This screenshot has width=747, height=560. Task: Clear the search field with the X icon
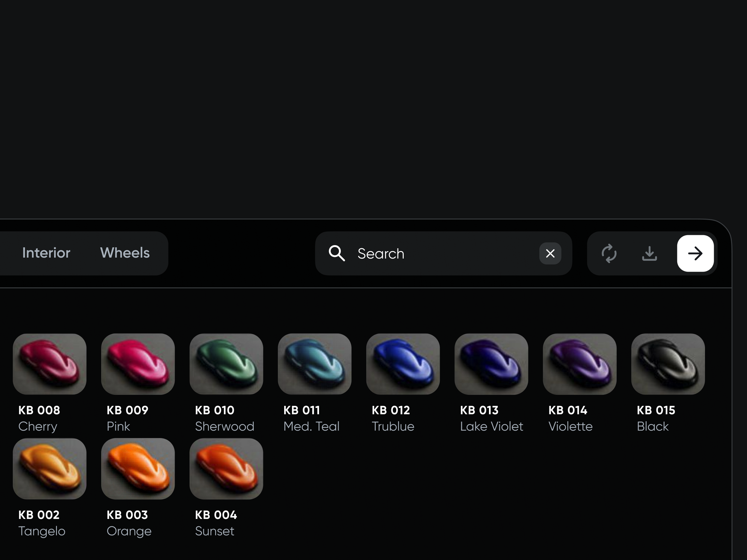click(x=551, y=254)
